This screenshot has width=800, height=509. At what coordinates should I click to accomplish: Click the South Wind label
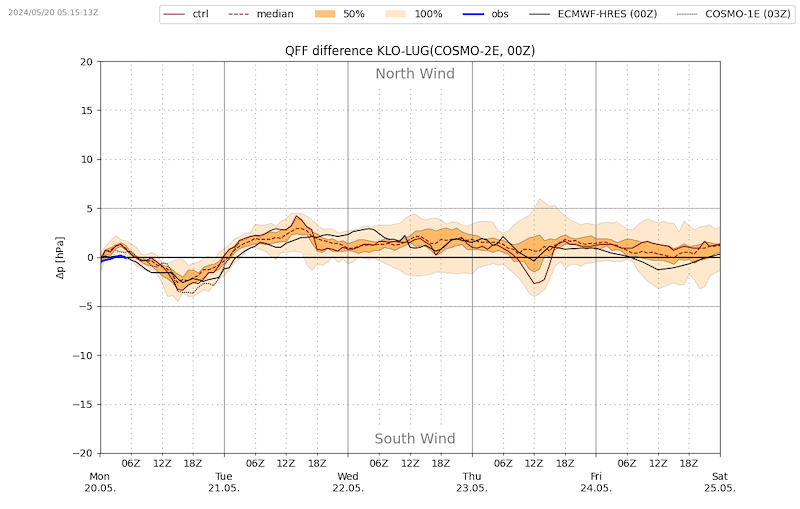click(415, 439)
